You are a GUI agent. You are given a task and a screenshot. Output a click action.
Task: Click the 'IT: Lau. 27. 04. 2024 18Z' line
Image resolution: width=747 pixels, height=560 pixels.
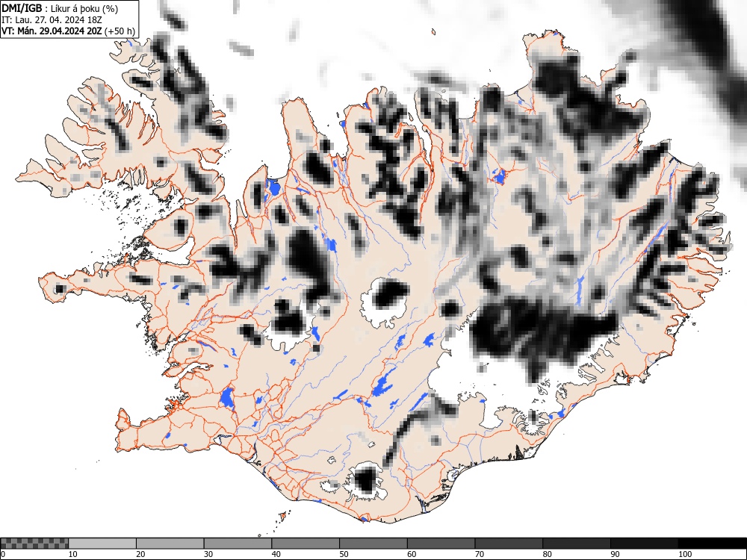pos(52,20)
